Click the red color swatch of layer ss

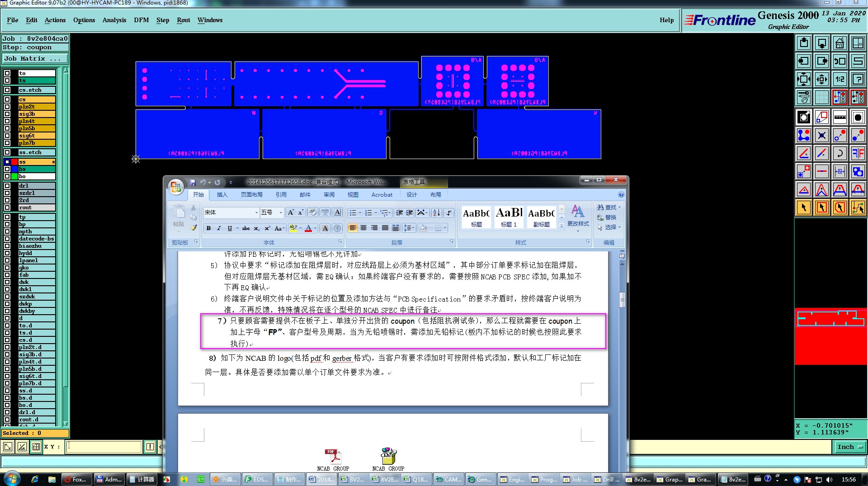tap(14, 162)
